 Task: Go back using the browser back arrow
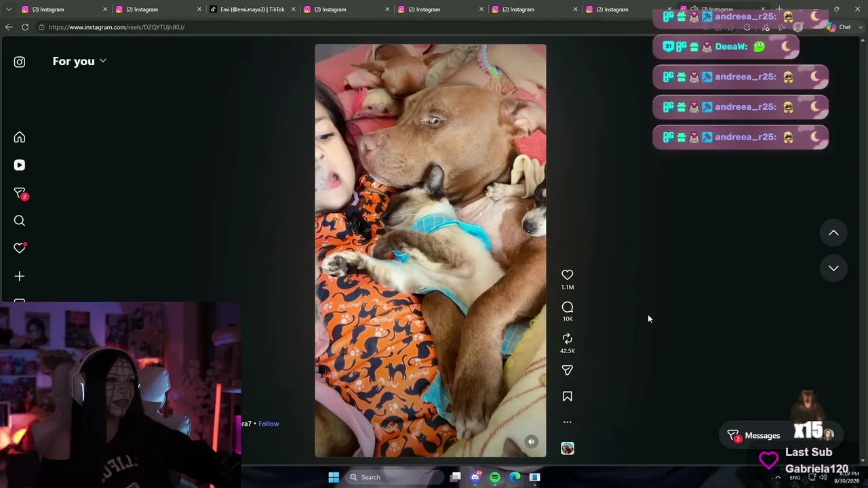(9, 27)
